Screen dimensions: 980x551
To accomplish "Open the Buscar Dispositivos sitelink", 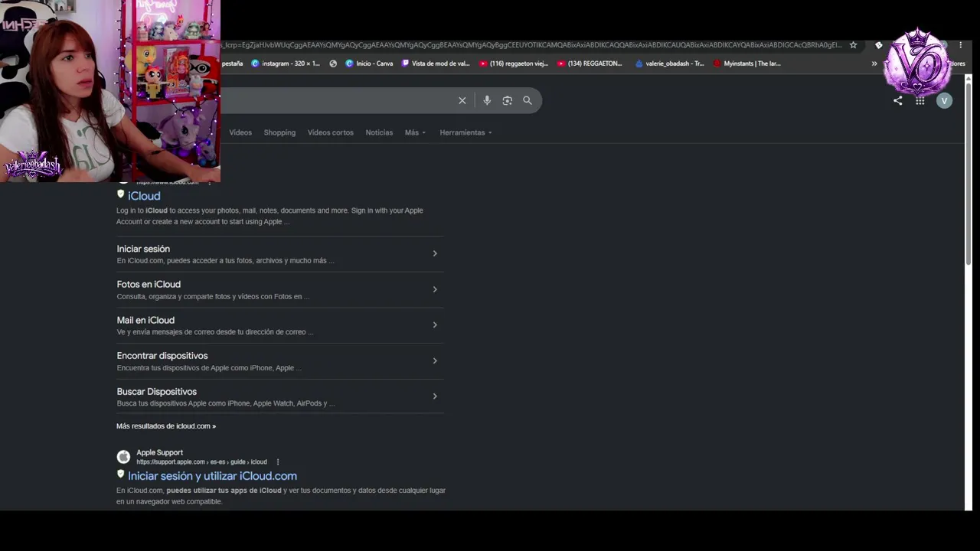I will (x=157, y=392).
